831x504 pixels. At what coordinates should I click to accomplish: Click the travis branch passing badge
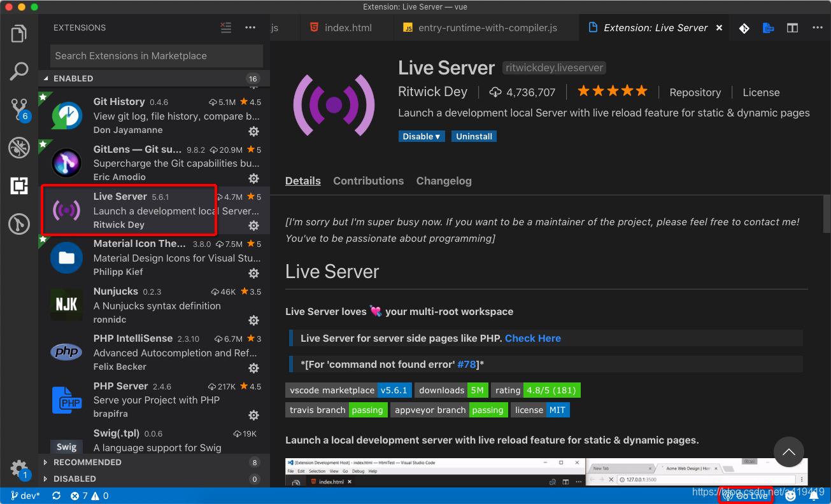pos(336,410)
